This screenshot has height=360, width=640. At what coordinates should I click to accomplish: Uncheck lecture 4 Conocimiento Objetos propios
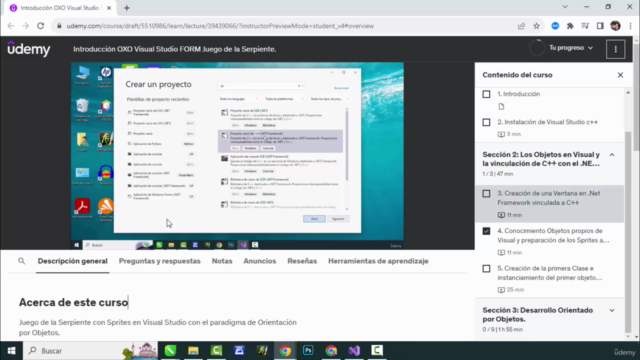coord(486,231)
